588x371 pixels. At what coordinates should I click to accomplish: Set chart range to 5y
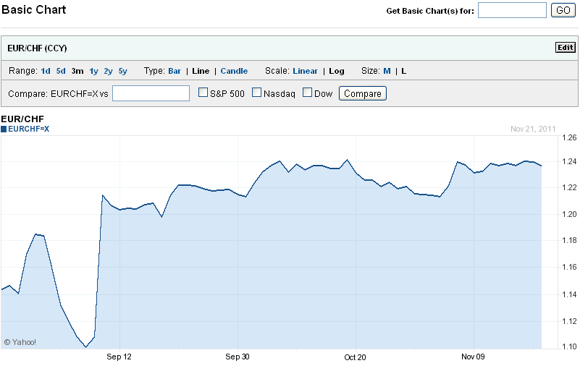pyautogui.click(x=122, y=71)
